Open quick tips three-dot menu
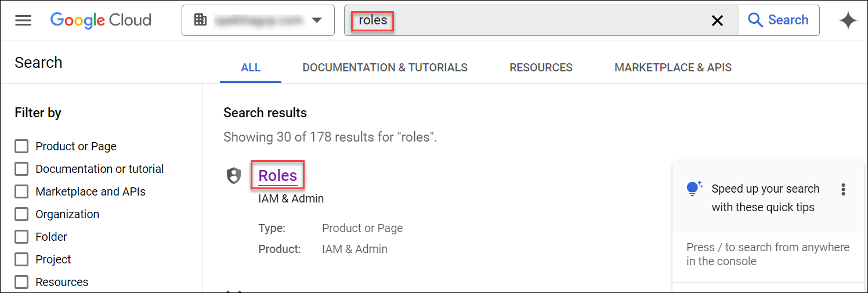The height and width of the screenshot is (293, 868). [843, 189]
